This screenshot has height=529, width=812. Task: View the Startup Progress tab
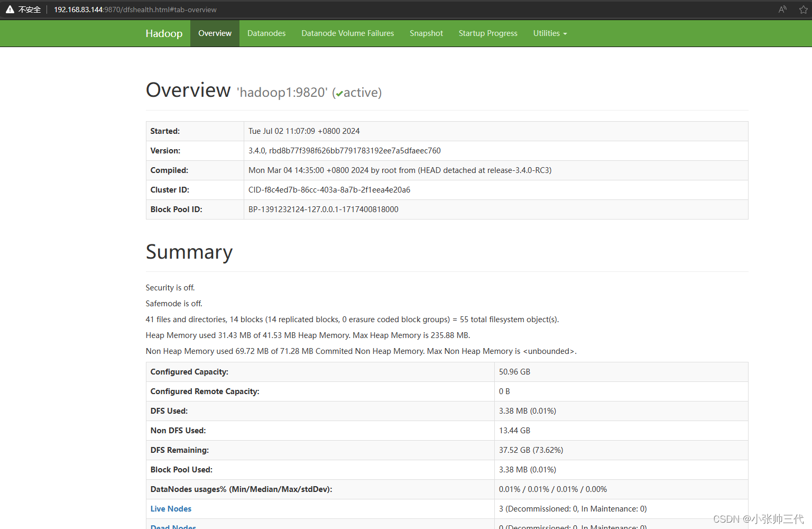tap(488, 33)
